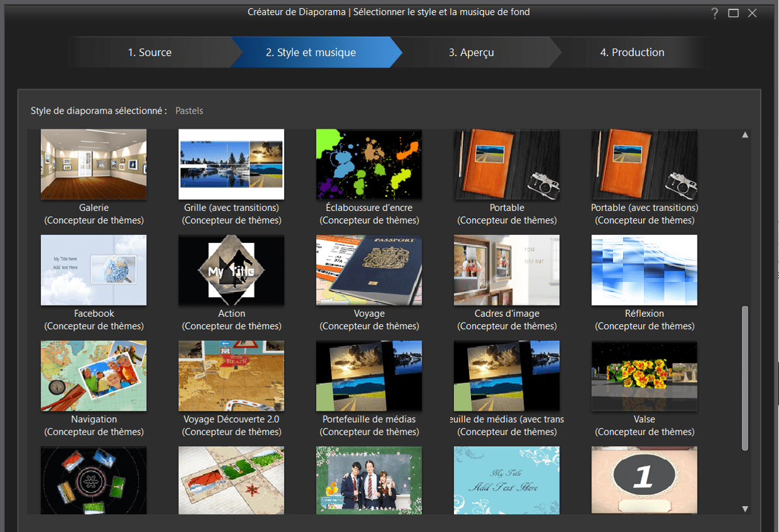Pick the Réflexion style thumbnail
This screenshot has width=779, height=532.
coord(644,270)
